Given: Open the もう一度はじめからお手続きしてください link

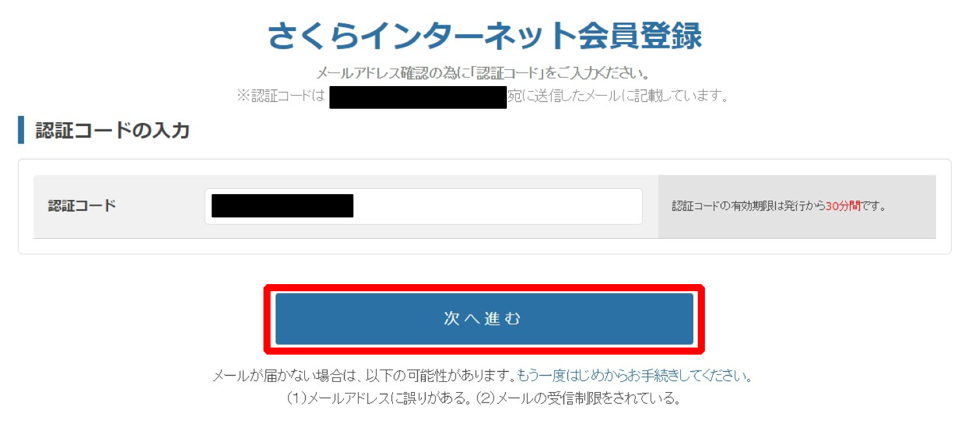Looking at the screenshot, I should click(634, 376).
